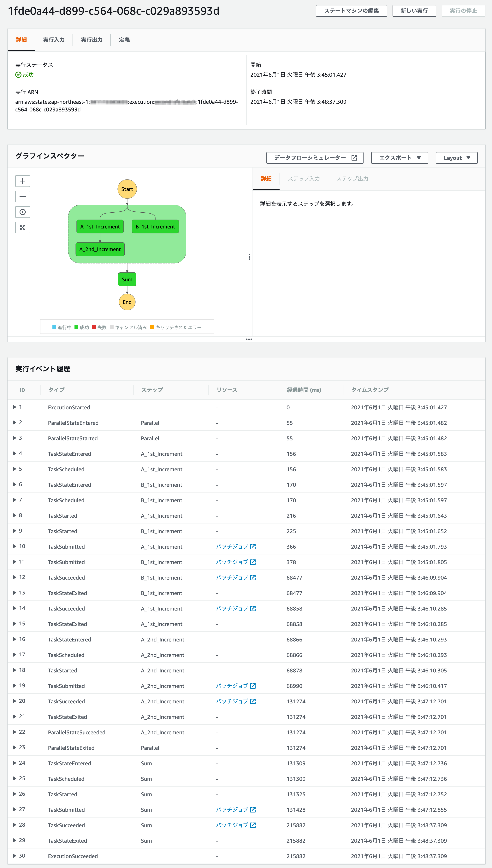Expand event 22 ParallelStateSucceeded row
This screenshot has width=492, height=868.
[15, 732]
